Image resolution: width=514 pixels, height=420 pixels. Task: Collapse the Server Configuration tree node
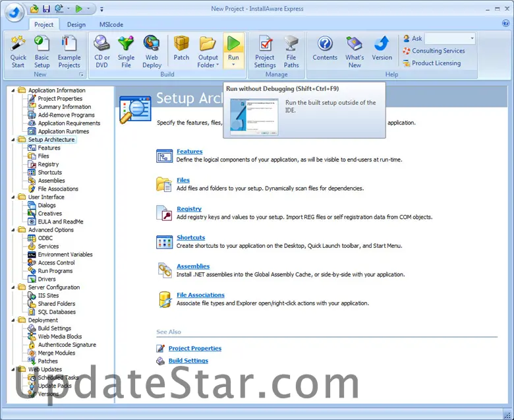[13, 287]
